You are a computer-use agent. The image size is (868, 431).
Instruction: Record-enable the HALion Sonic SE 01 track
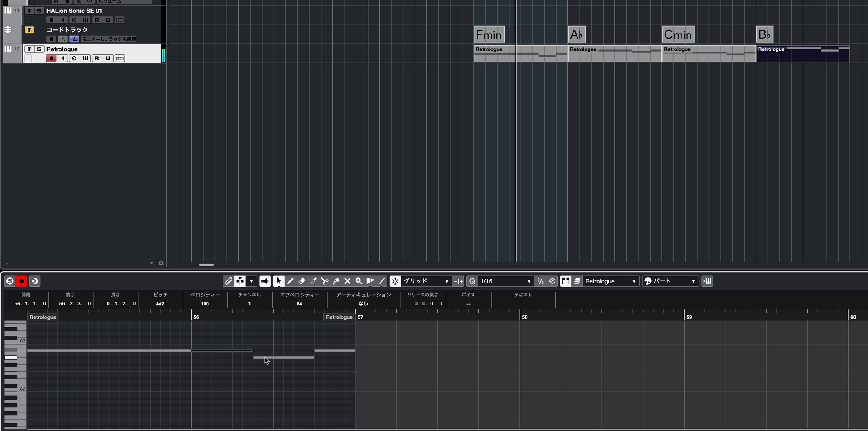click(x=51, y=20)
